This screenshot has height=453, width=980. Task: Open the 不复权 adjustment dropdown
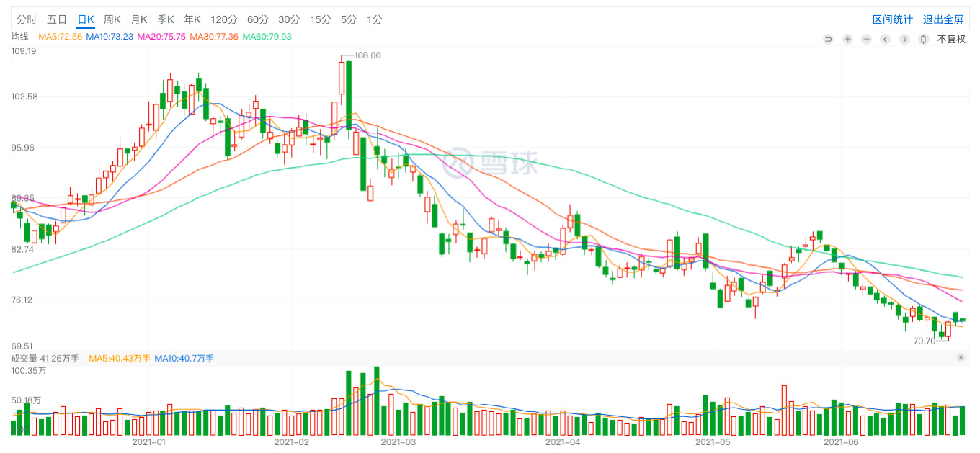tap(951, 40)
